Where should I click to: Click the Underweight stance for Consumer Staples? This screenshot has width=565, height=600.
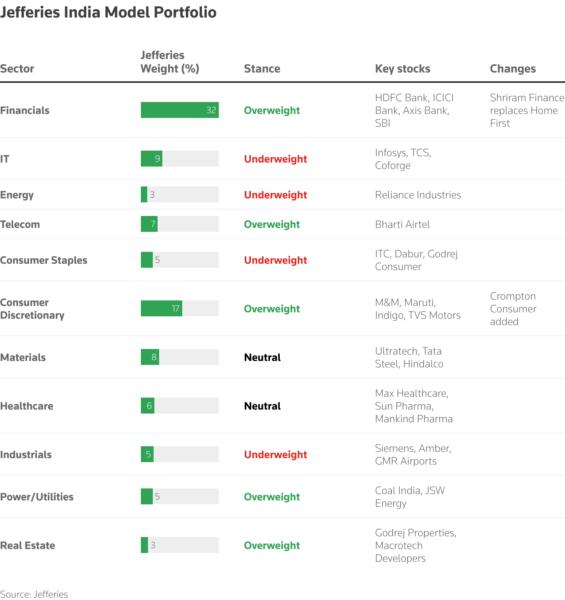point(275,260)
